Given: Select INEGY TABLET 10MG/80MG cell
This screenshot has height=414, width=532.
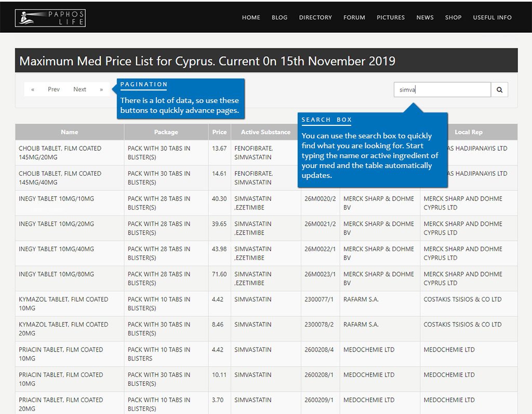Looking at the screenshot, I should pyautogui.click(x=70, y=278).
